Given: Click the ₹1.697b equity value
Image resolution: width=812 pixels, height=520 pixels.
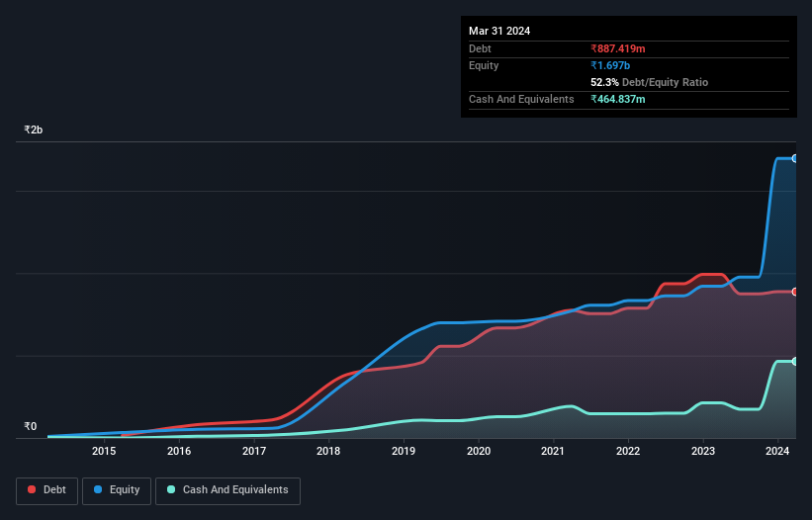Looking at the screenshot, I should coord(610,65).
